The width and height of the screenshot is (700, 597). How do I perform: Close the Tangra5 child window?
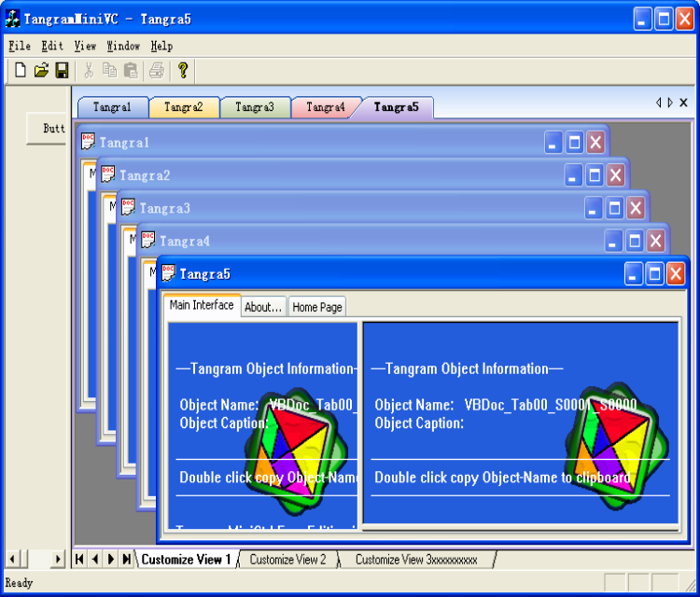(676, 273)
